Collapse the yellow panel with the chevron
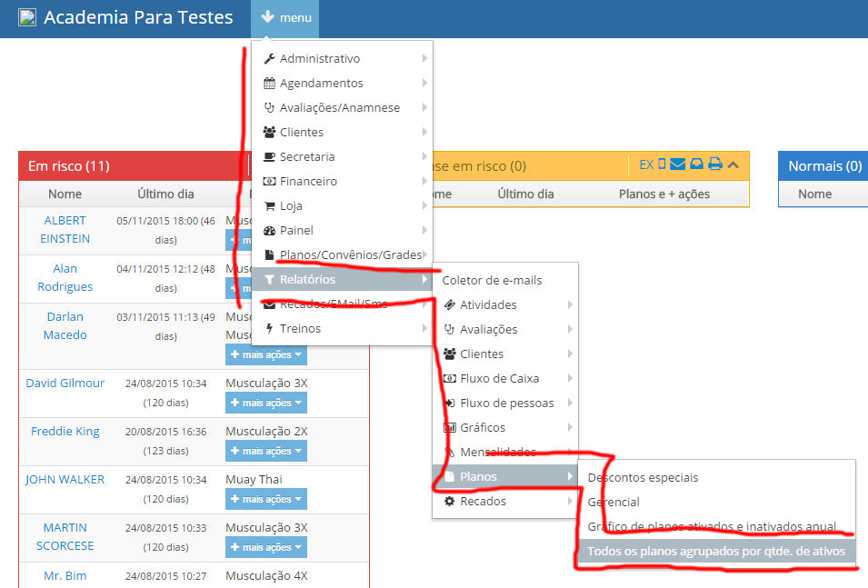Image resolution: width=868 pixels, height=588 pixels. tap(733, 164)
